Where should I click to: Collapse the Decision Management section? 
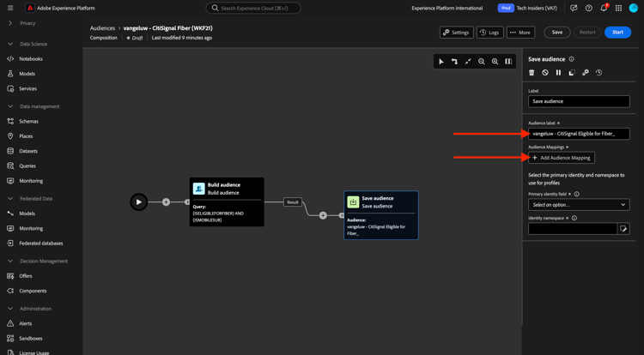[x=10, y=262]
